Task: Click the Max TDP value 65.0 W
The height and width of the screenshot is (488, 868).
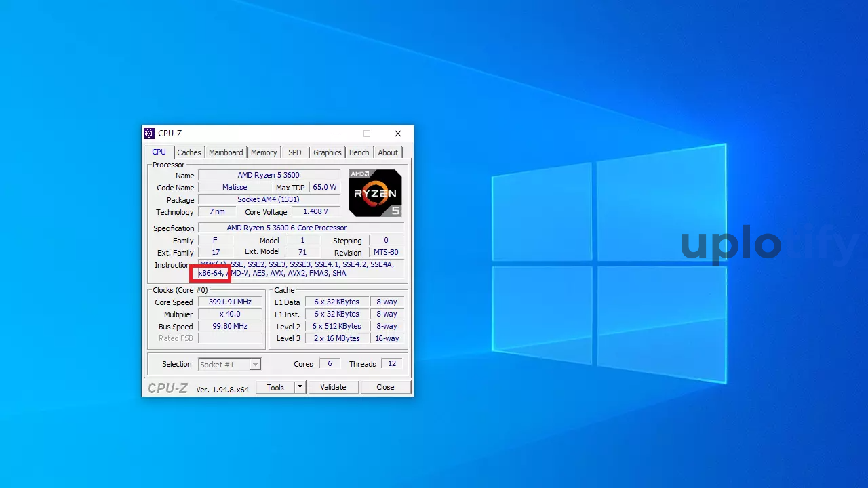Action: (x=324, y=187)
